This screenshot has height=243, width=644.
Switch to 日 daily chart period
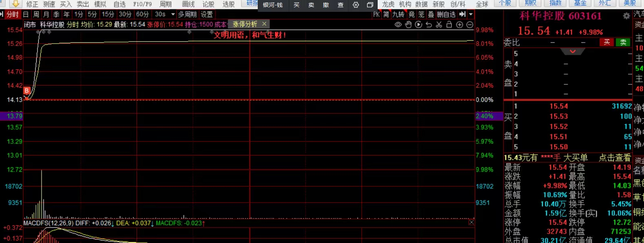click(x=26, y=14)
